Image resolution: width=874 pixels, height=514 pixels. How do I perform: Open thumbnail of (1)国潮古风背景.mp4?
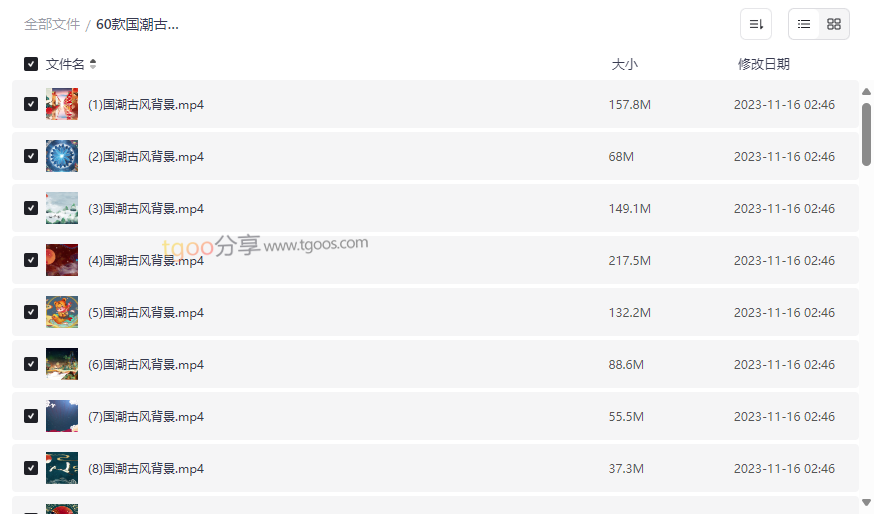[x=62, y=104]
